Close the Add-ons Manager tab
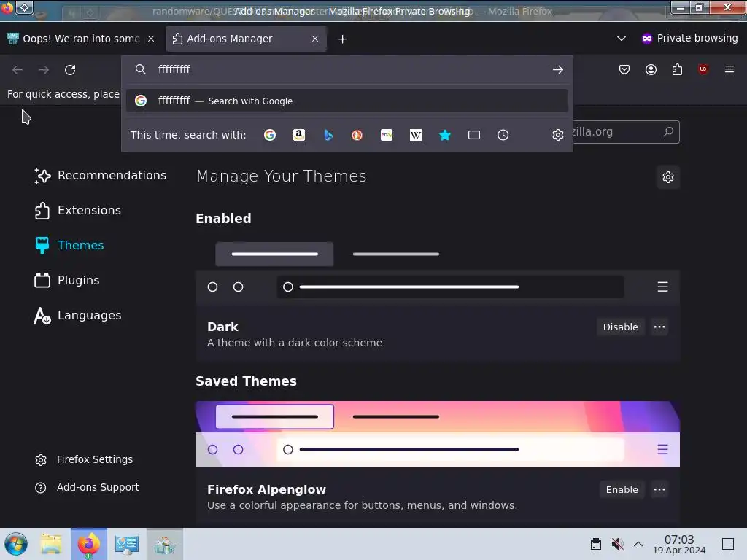This screenshot has width=747, height=560. [x=315, y=39]
